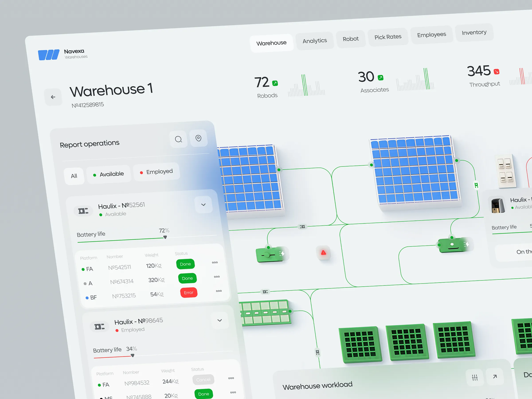Screen dimensions: 532x399
Task: Click the red Error status button
Action: pyautogui.click(x=189, y=292)
